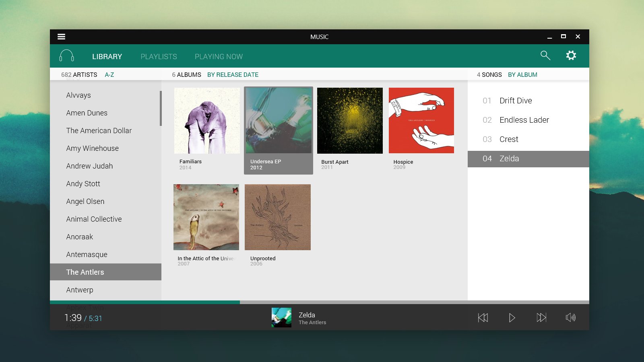This screenshot has width=644, height=362.
Task: Click the Zelda now-playing title
Action: [x=307, y=315]
